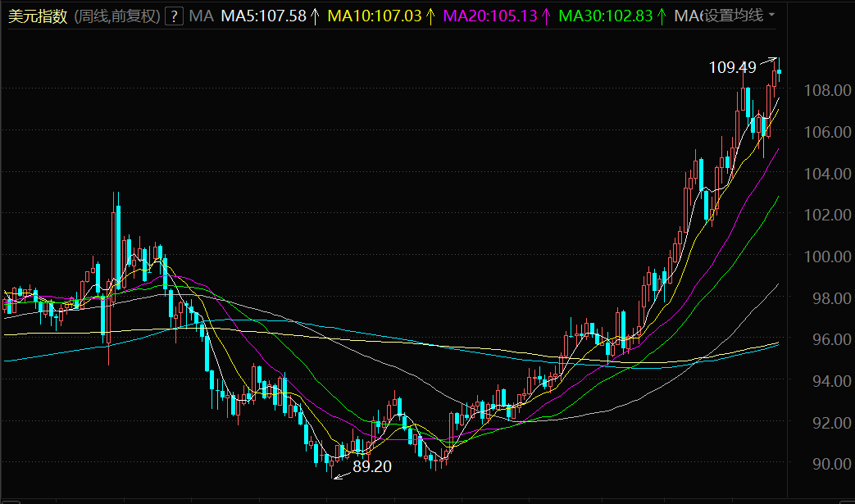
Task: Select the MA indicator label
Action: (201, 16)
